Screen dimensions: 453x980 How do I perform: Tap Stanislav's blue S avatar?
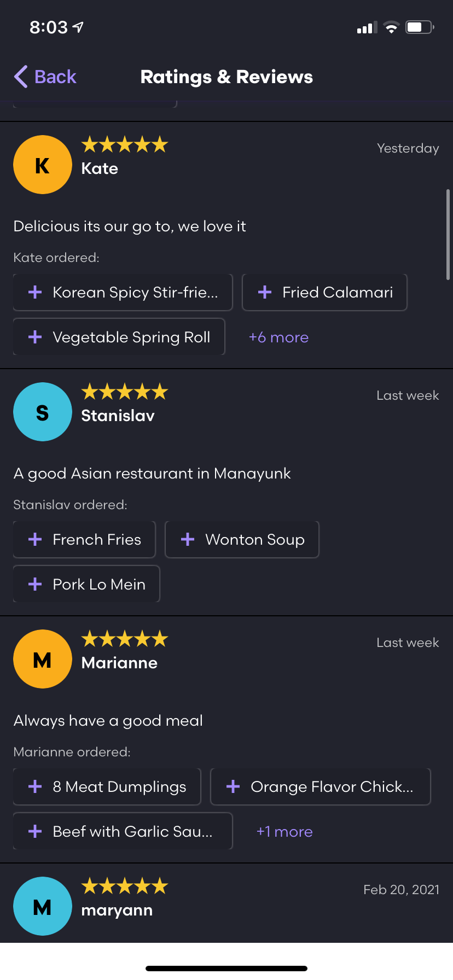[x=43, y=412]
